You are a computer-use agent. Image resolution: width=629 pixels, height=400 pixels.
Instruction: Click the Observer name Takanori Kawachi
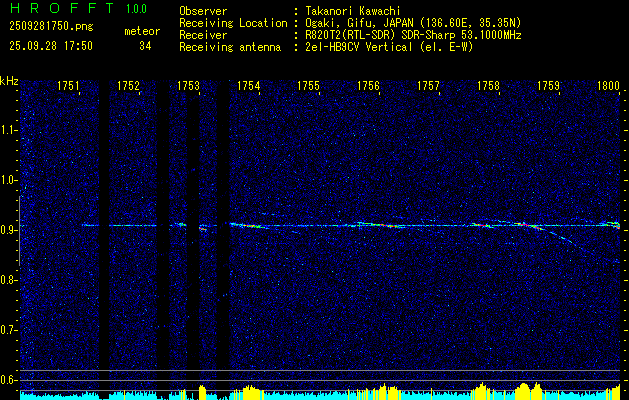(x=353, y=12)
